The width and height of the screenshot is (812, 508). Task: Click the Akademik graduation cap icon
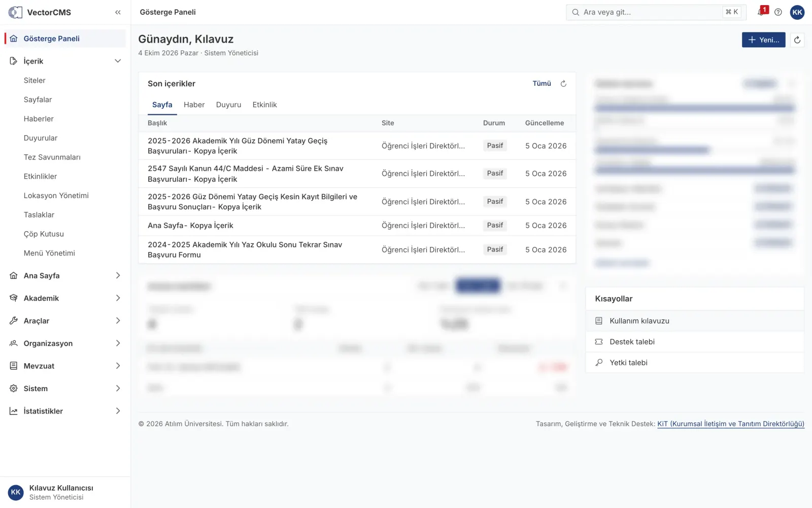pos(14,298)
